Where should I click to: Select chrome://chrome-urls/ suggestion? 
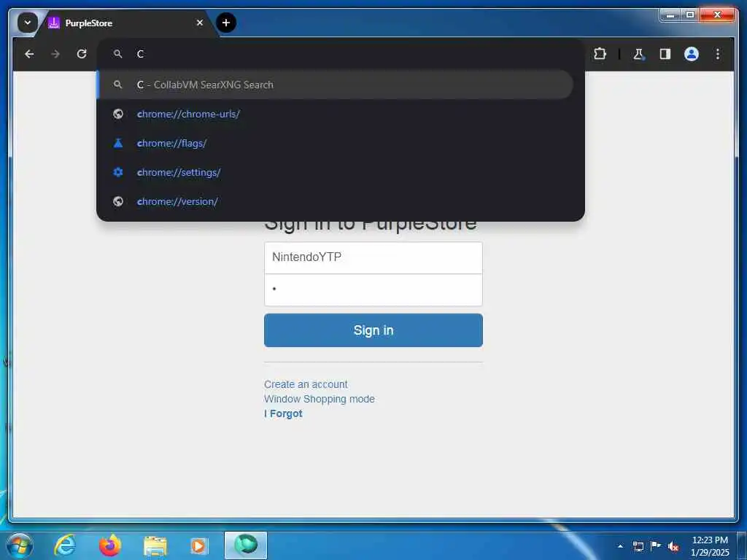click(x=336, y=114)
